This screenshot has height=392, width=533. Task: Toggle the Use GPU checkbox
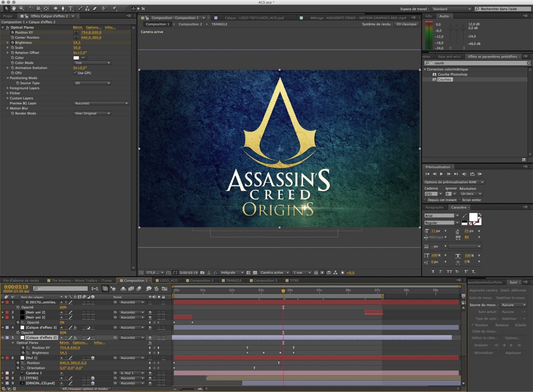coord(75,73)
